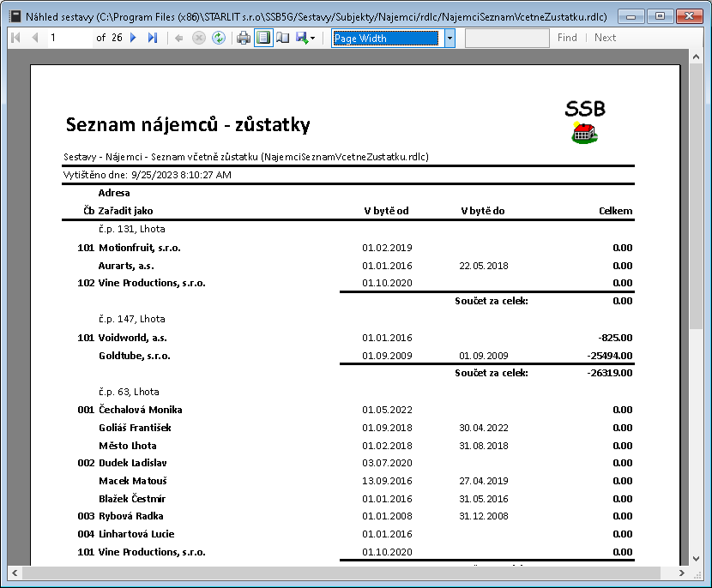Click the window's title bar app icon

[14, 16]
